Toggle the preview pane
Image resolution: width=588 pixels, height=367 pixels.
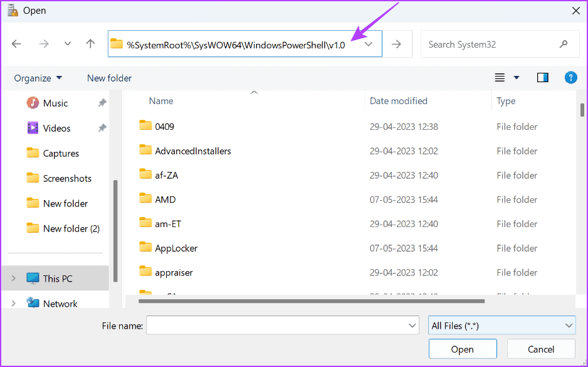point(543,78)
